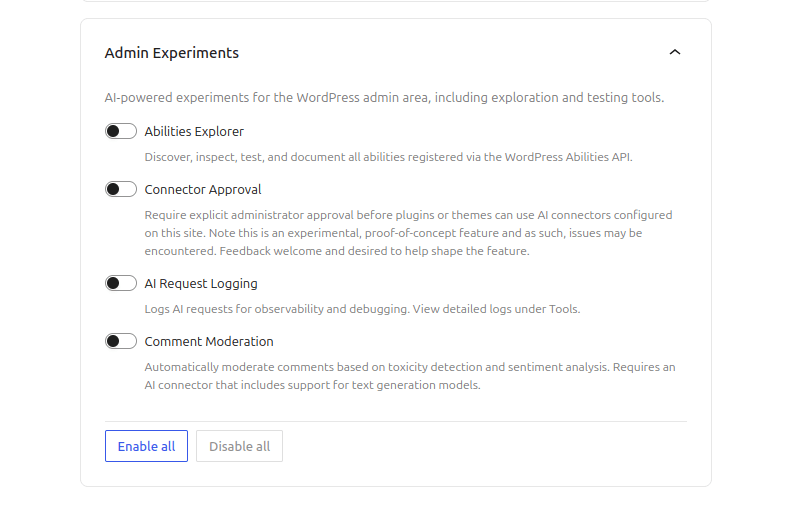Click the 'Logs AI requests for observability' description
Image resolution: width=796 pixels, height=522 pixels.
pos(362,309)
